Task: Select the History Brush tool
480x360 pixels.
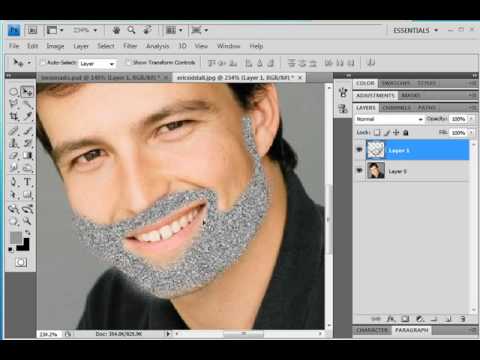Action: click(28, 143)
